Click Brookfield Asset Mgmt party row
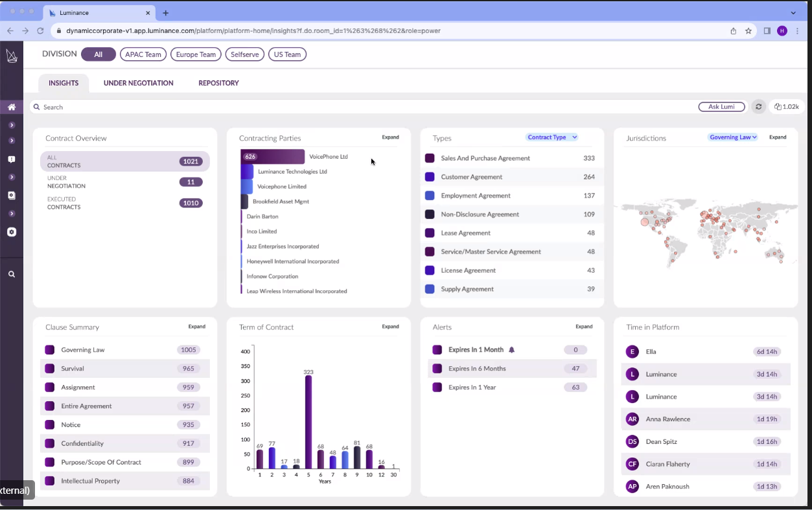The width and height of the screenshot is (812, 510). click(x=281, y=202)
